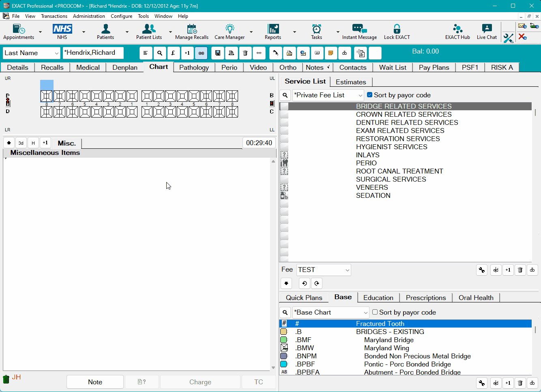Screen dimensions: 541x392
Task: Check Sort by payor code for Base Chart
Action: point(375,312)
